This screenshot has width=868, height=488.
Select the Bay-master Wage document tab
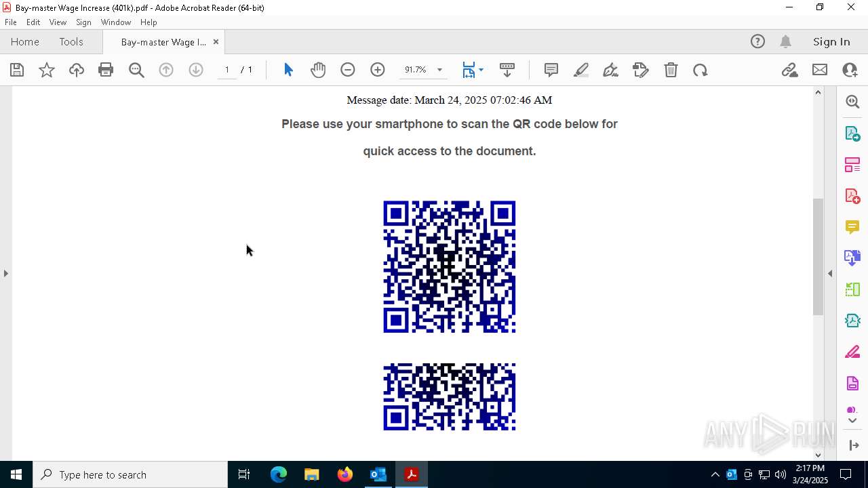coord(163,42)
